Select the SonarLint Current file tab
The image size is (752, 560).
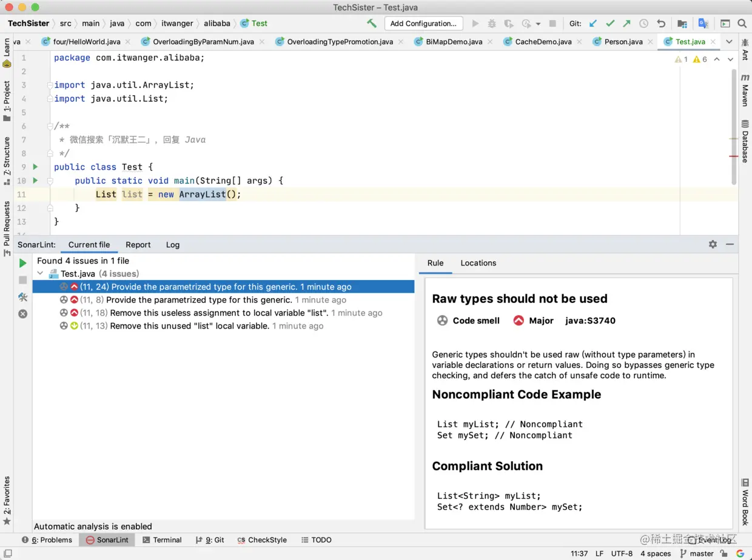[89, 245]
